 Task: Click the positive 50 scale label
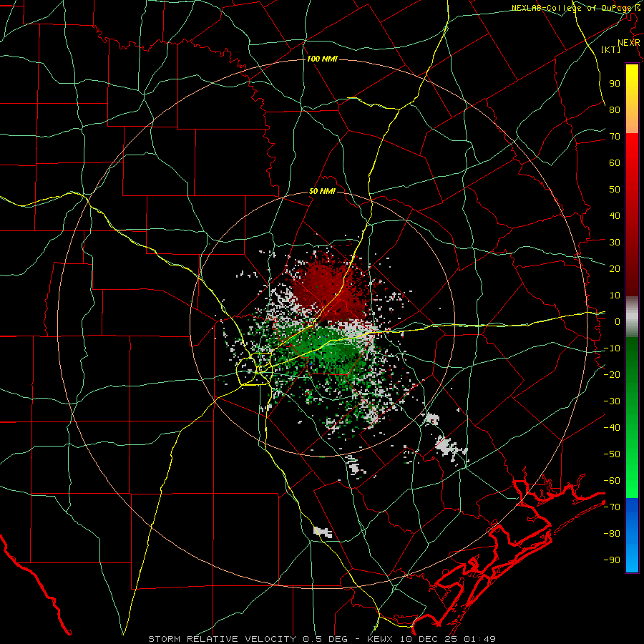[x=615, y=190]
